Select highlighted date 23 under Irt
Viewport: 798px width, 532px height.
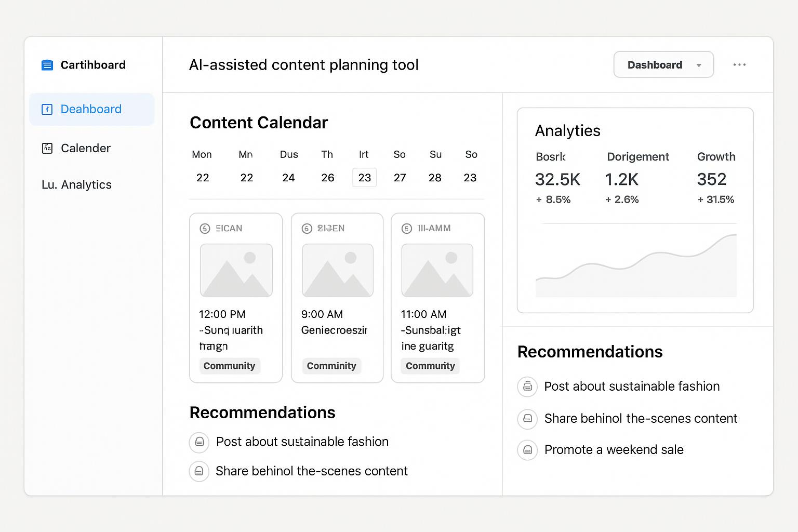click(365, 178)
